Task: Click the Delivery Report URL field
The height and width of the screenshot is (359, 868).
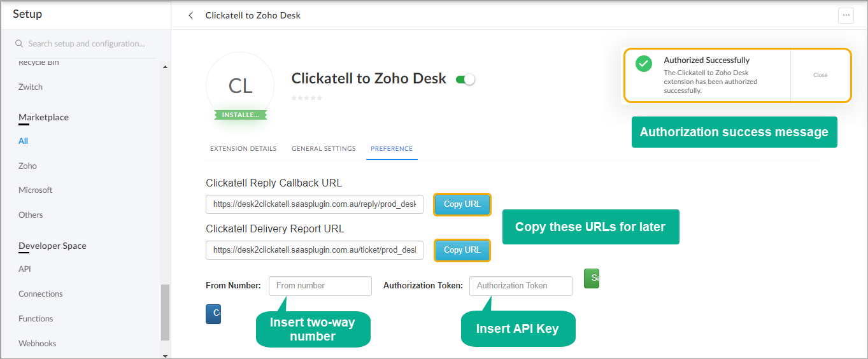Action: tap(315, 250)
